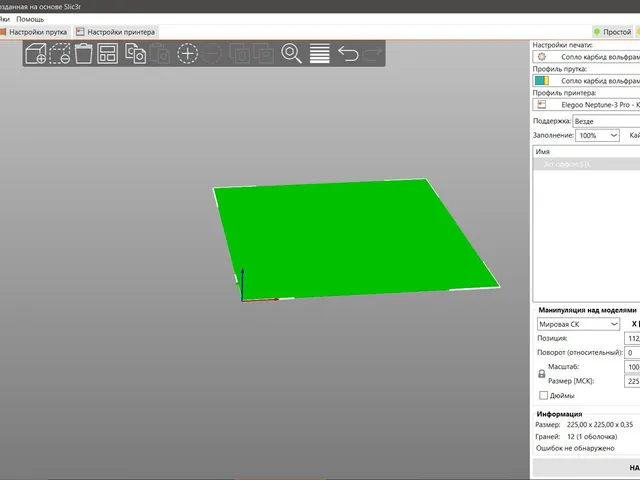The image size is (640, 480).
Task: Click the trash can Delete all icon
Action: 84,53
